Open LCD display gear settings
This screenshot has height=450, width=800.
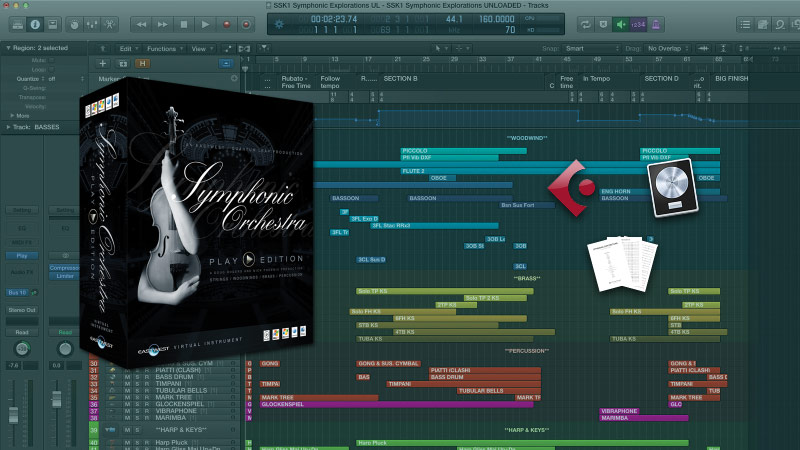click(x=279, y=24)
